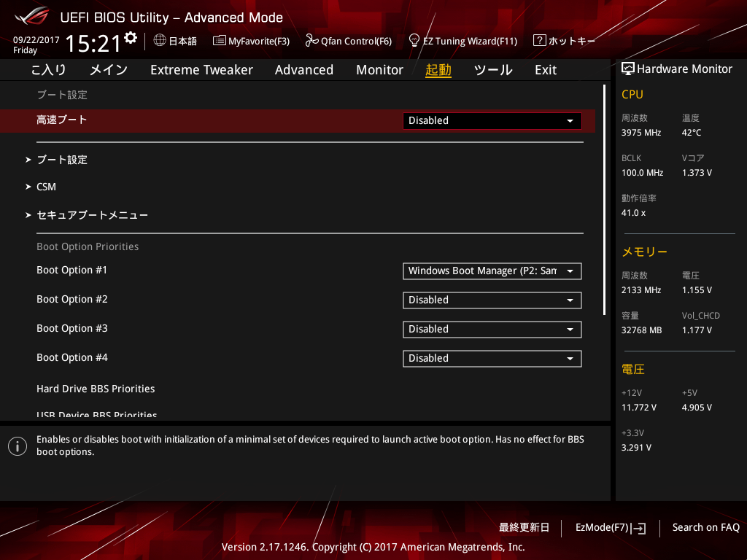
Task: Switch to the メイン tab
Action: [x=109, y=70]
